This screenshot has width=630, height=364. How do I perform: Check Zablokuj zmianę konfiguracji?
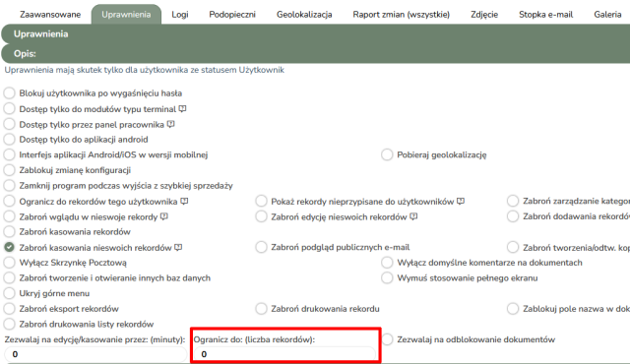click(x=9, y=170)
